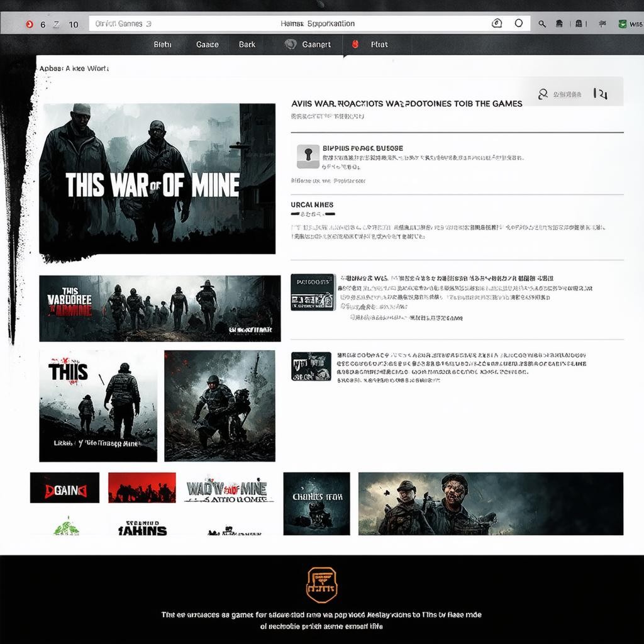Open the Bark navigation tab

(x=247, y=45)
